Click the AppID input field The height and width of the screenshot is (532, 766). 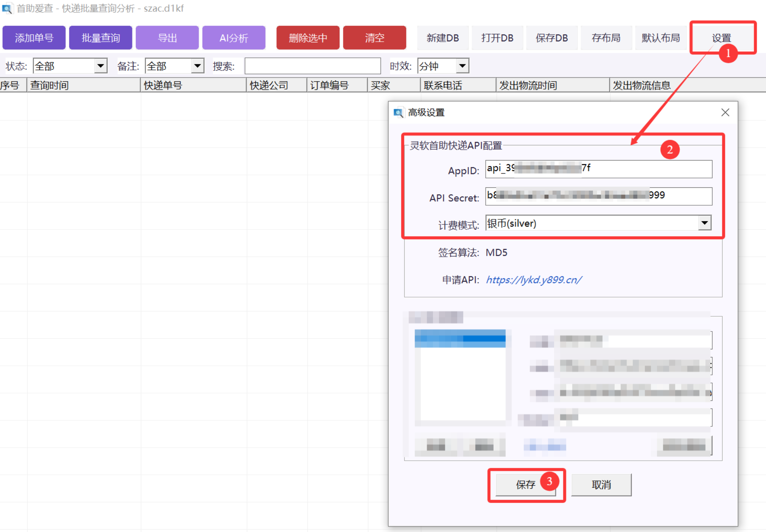click(x=598, y=169)
